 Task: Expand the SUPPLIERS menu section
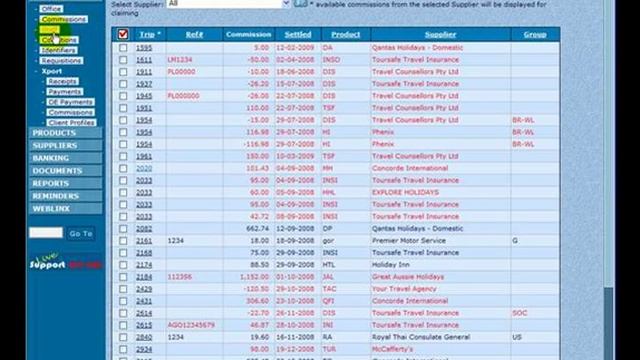click(66, 146)
